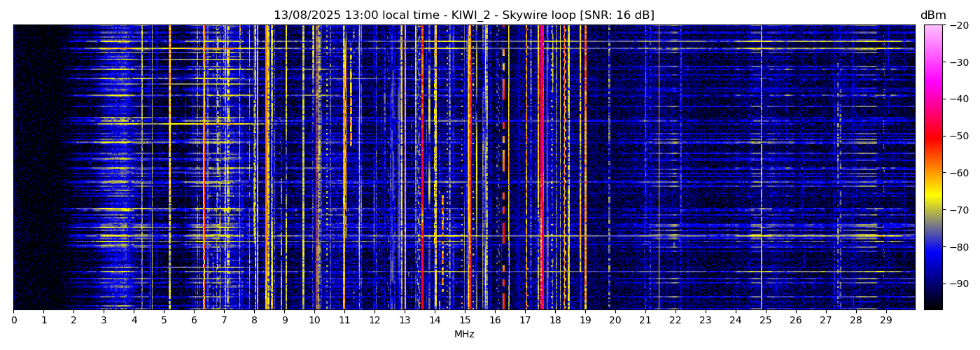Click the 10 MHz tick label

314,321
